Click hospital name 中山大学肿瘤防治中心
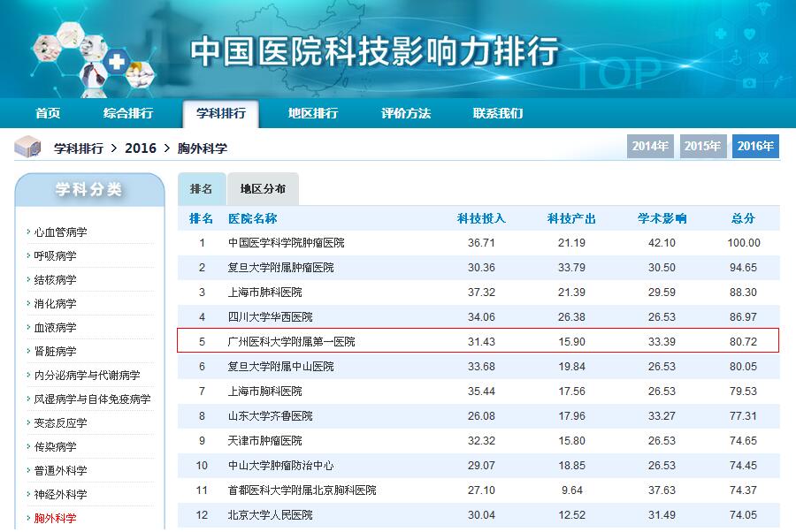 click(280, 466)
